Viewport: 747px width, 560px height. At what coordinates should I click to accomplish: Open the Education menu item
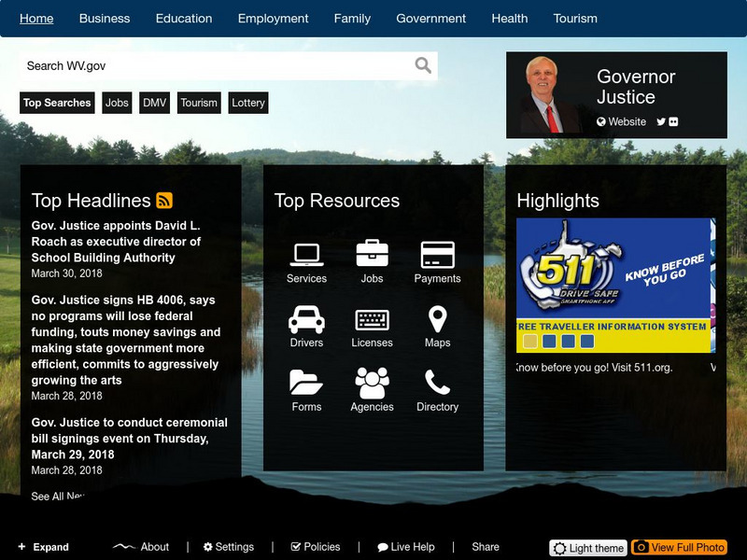[184, 19]
